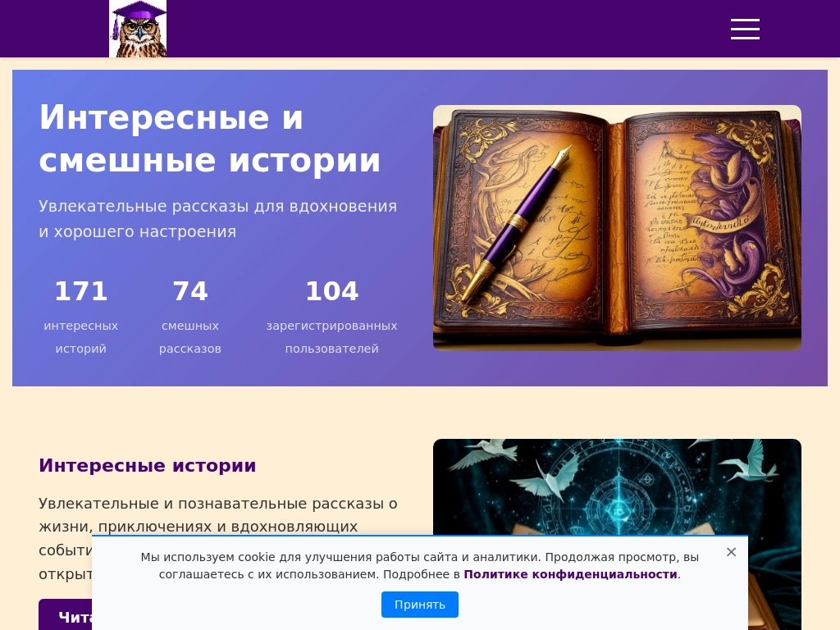Click the subtitle Увлекательные рассказы для вдохновения
This screenshot has height=630, width=840.
pyautogui.click(x=218, y=218)
